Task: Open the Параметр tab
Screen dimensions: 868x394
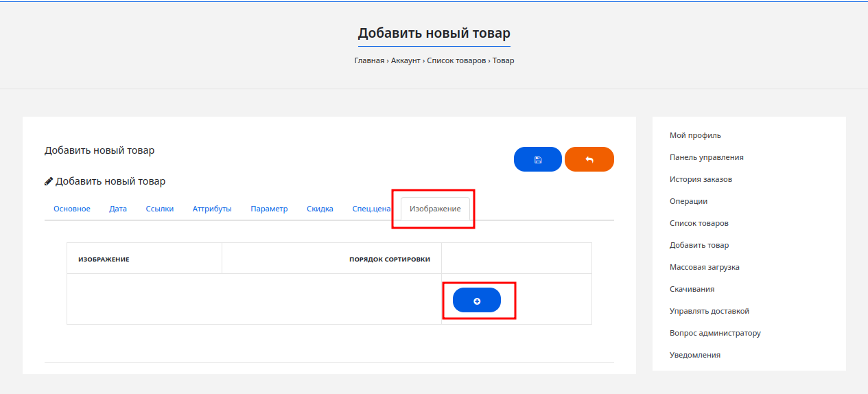Action: (x=269, y=209)
